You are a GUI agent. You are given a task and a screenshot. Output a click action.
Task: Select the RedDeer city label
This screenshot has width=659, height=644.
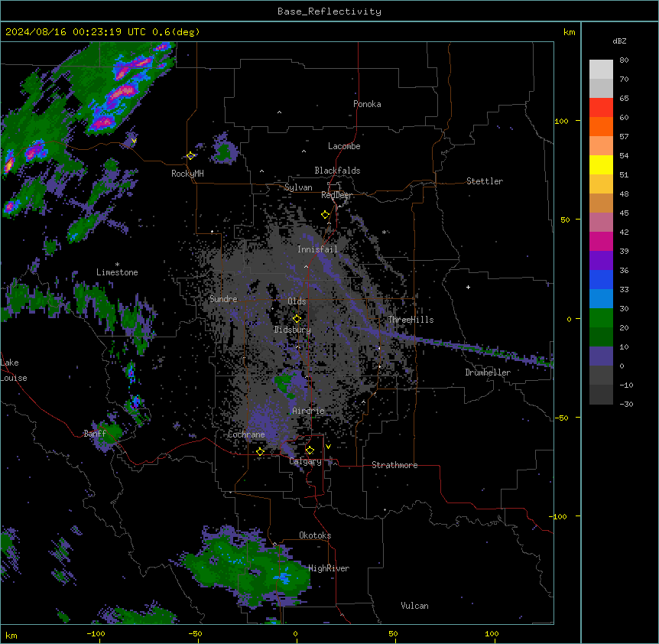337,195
